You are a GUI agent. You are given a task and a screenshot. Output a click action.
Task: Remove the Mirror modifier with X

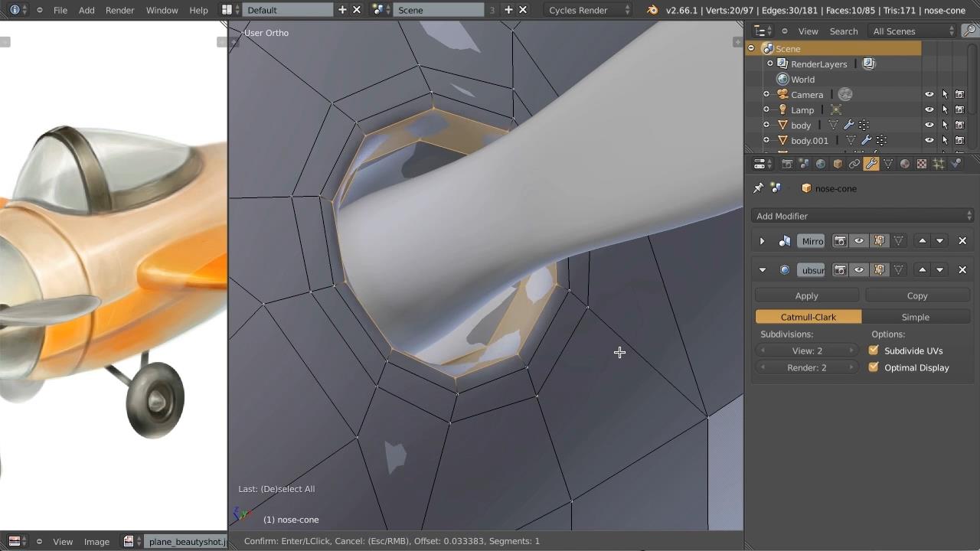(962, 241)
